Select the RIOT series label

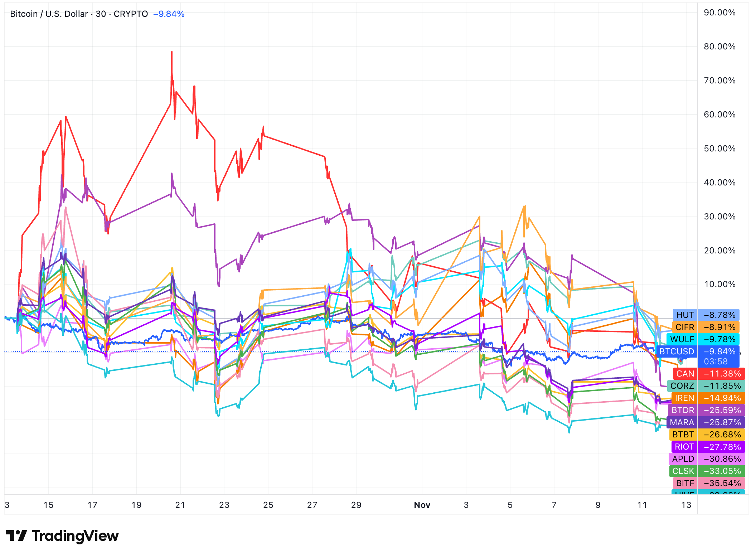(x=684, y=447)
